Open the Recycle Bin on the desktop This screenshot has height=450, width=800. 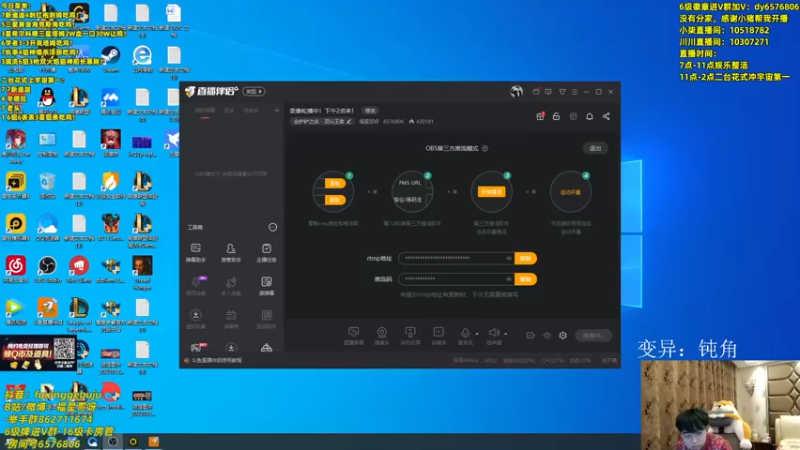click(47, 185)
